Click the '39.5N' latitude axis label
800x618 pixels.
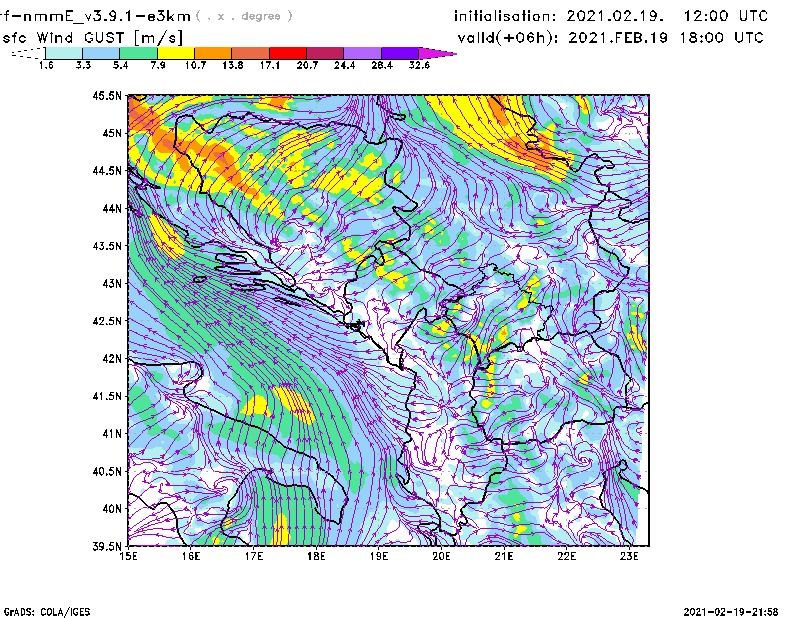click(x=107, y=547)
